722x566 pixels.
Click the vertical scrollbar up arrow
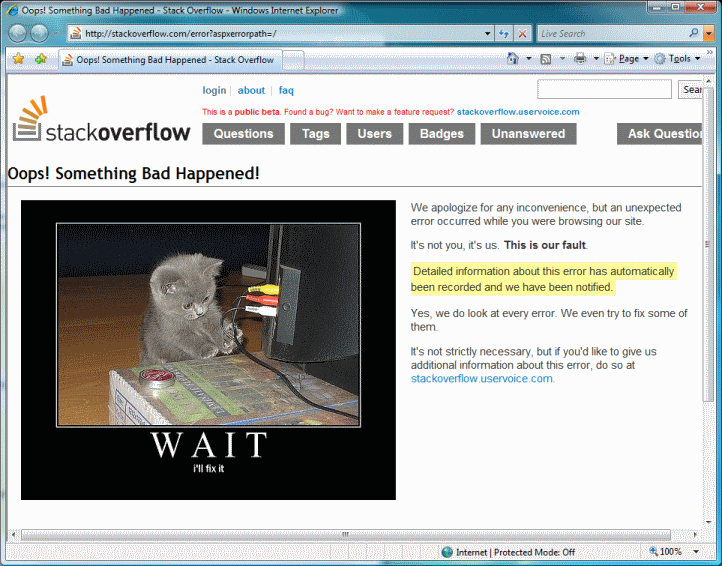click(708, 81)
